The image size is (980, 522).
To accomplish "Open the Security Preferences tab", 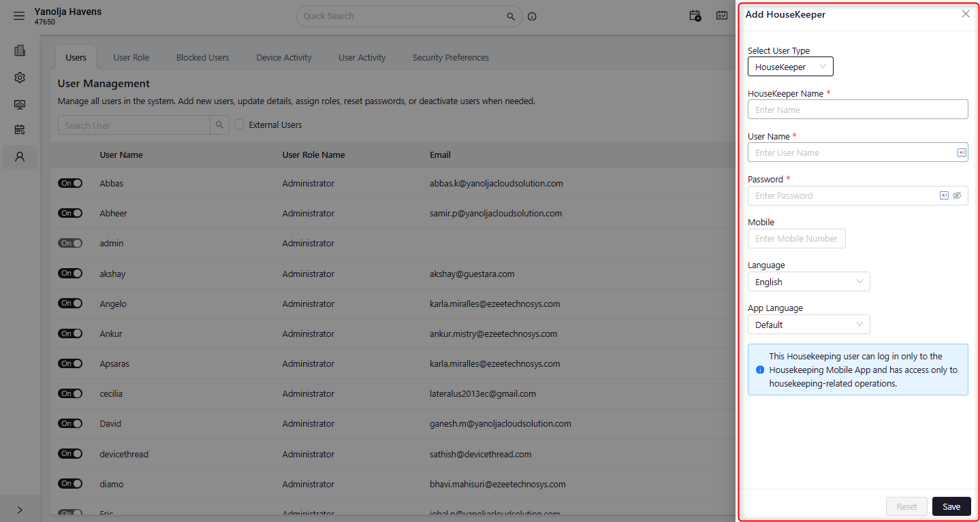I will click(x=451, y=58).
